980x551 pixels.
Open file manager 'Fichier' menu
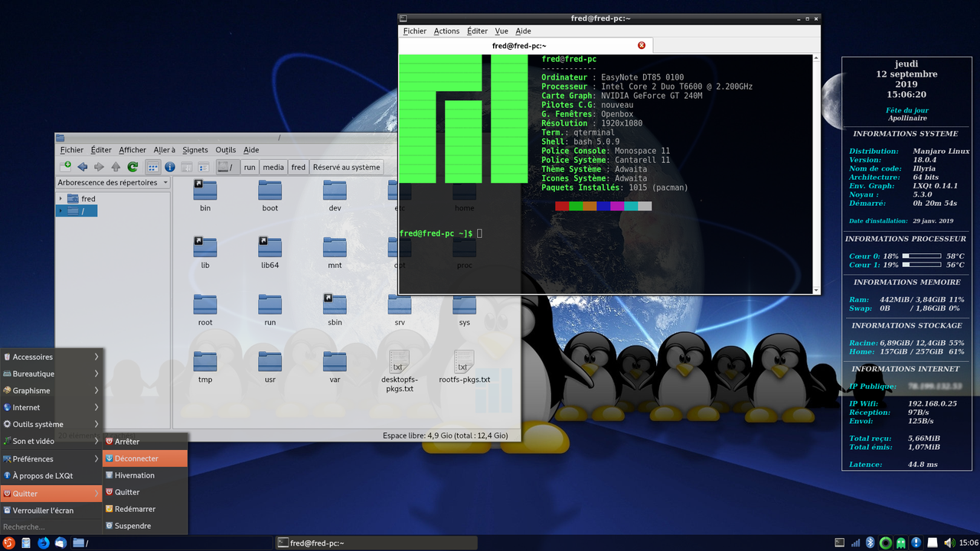pos(72,150)
